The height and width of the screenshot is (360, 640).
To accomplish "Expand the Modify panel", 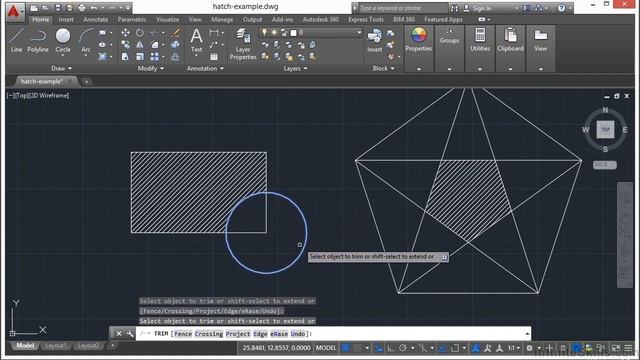I will 151,68.
